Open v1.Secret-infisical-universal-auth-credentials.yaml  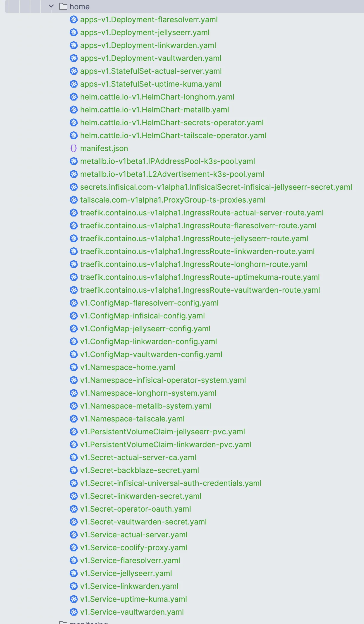point(171,483)
